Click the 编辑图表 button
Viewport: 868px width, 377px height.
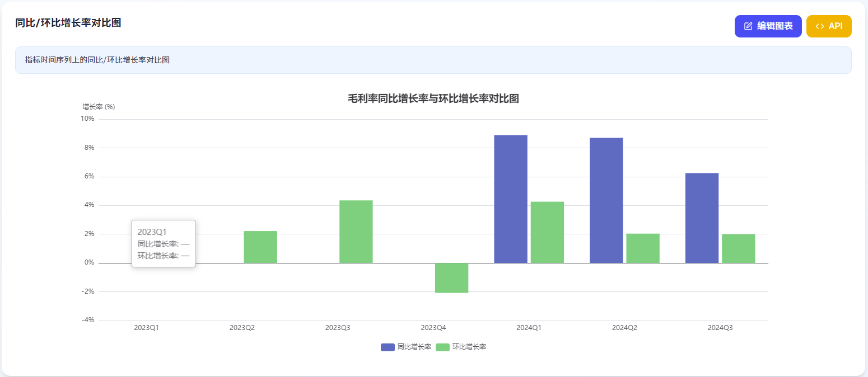click(x=768, y=26)
